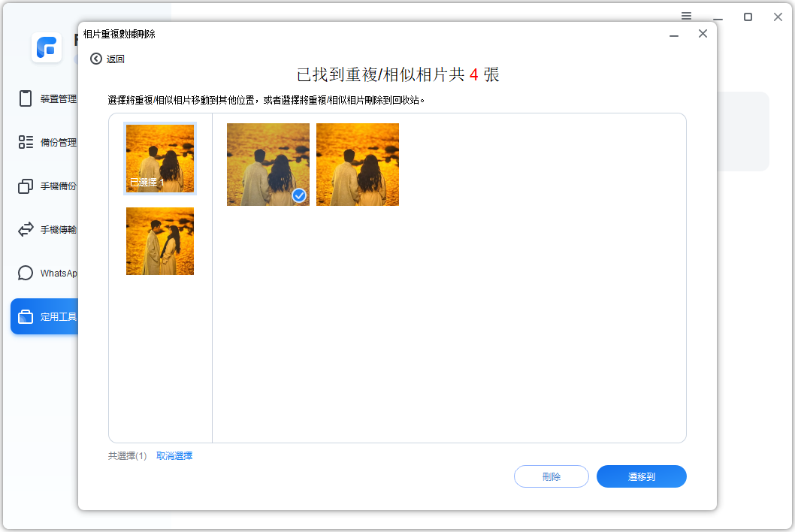Select the second photo group thumbnail

(160, 241)
